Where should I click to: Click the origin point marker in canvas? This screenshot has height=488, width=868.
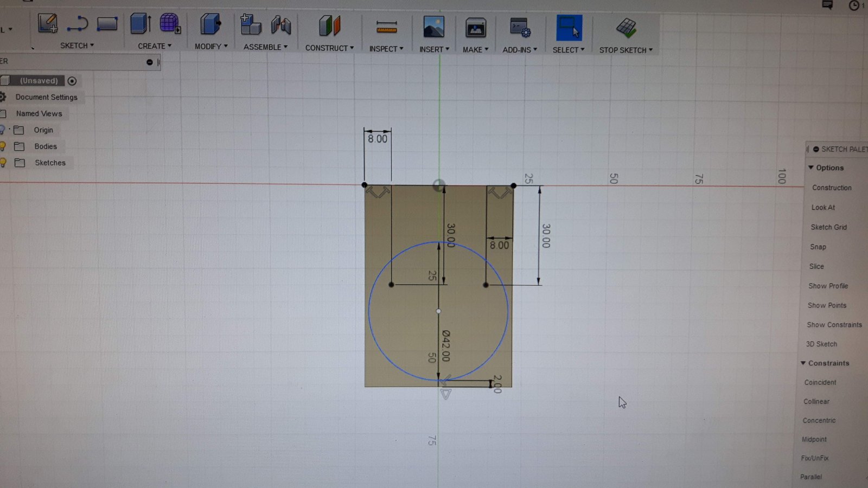[439, 185]
